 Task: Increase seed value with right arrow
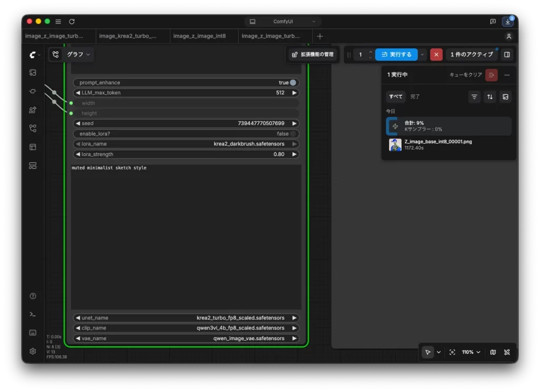click(294, 123)
